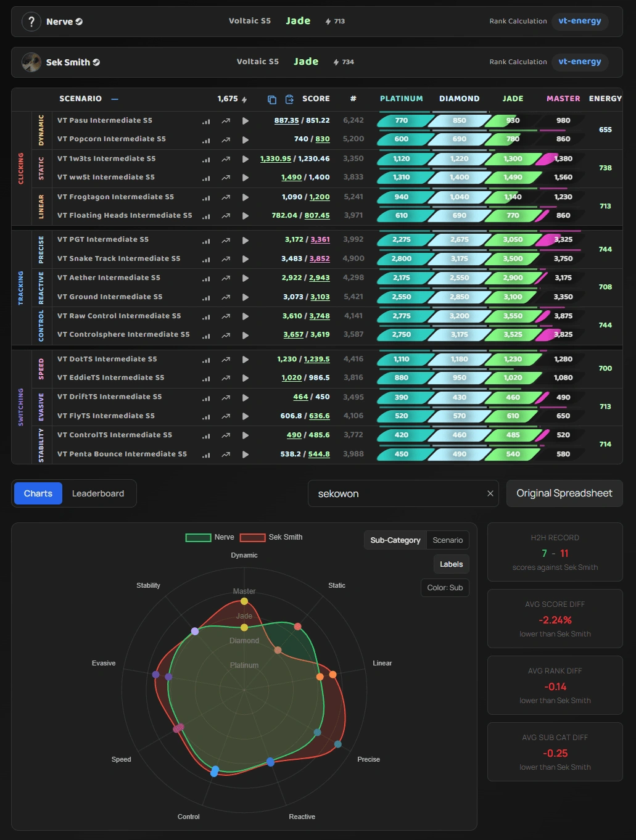Screen dimensions: 636x840
Task: Select the Scenario chart view tab
Action: coord(447,540)
